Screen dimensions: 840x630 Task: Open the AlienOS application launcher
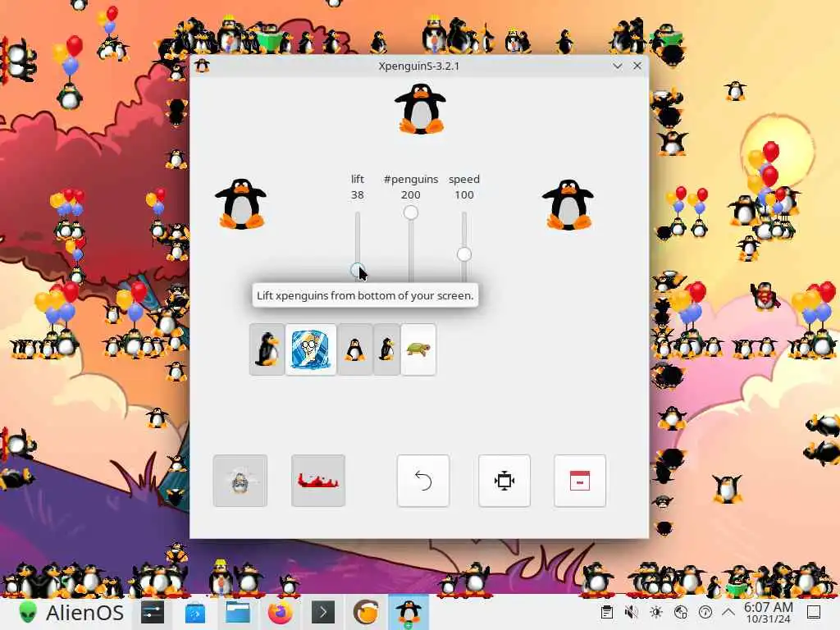click(x=71, y=612)
